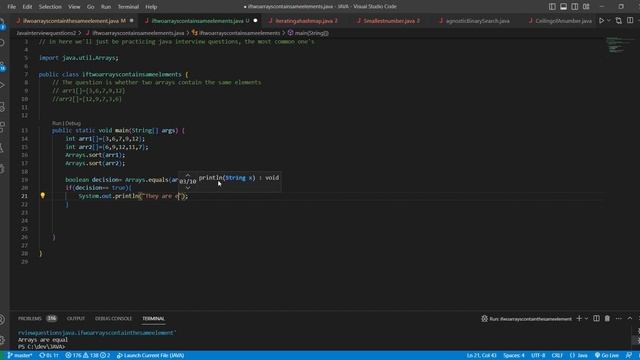Open the Search view in activity bar
This screenshot has width=640, height=360.
[x=3, y=42]
